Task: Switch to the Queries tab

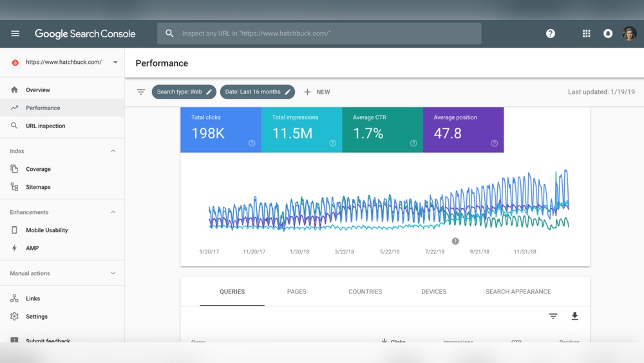Action: point(232,292)
